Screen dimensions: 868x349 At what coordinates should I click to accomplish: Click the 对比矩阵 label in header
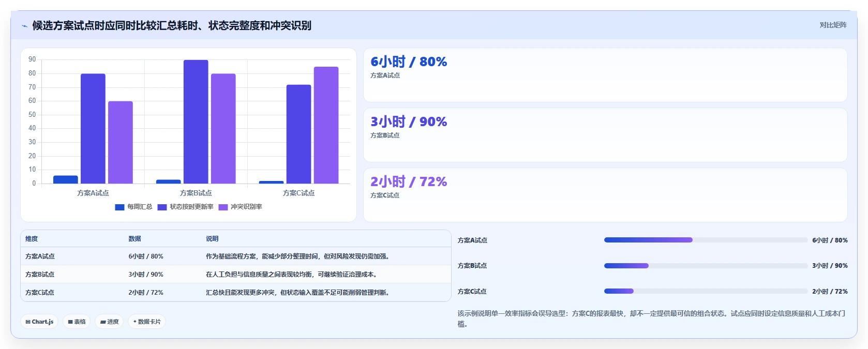coord(833,25)
